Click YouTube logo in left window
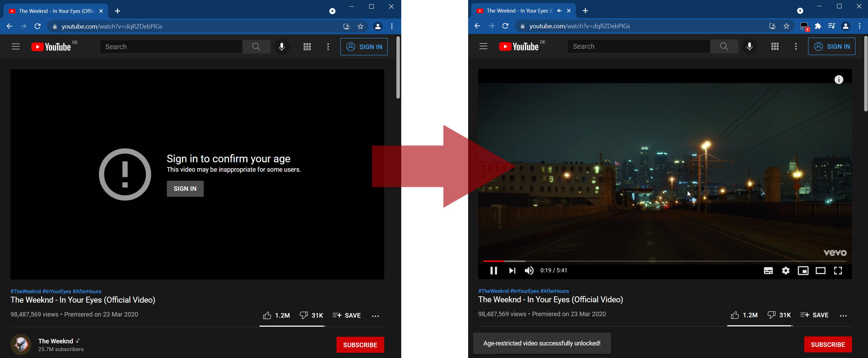This screenshot has width=868, height=358. pyautogui.click(x=51, y=47)
